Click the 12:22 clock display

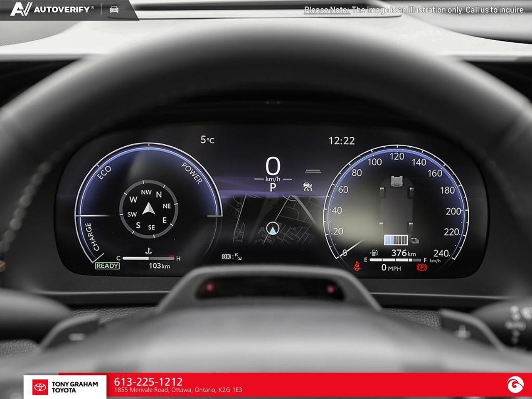pyautogui.click(x=342, y=141)
